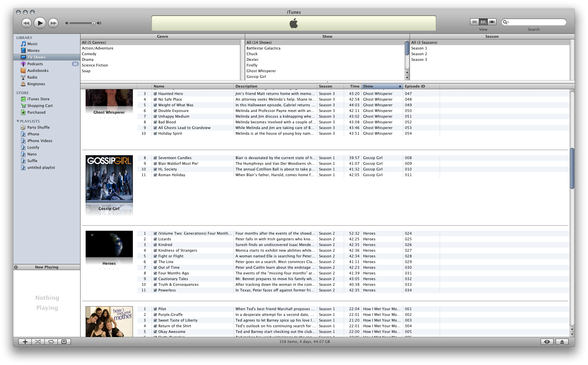Select the Heroes artwork thumbnail
Viewport: 588px width, 365px height.
pos(109,244)
